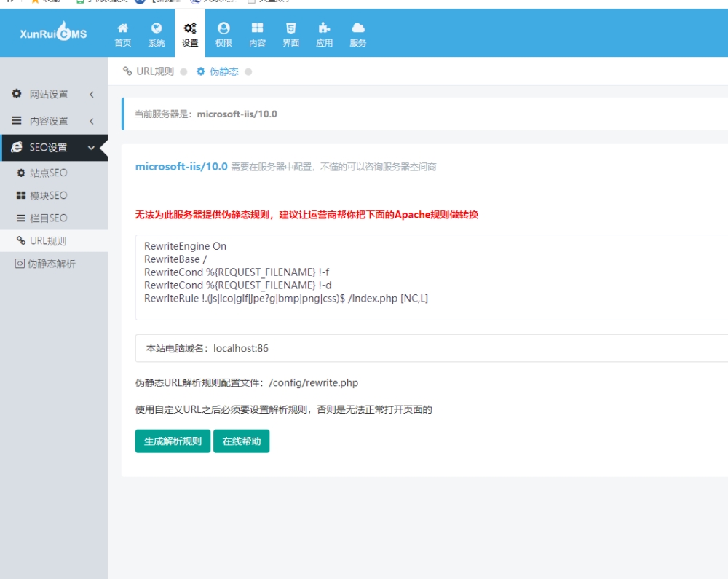Click the 生成解析规则 button
Viewport: 728px width, 579px height.
point(173,441)
